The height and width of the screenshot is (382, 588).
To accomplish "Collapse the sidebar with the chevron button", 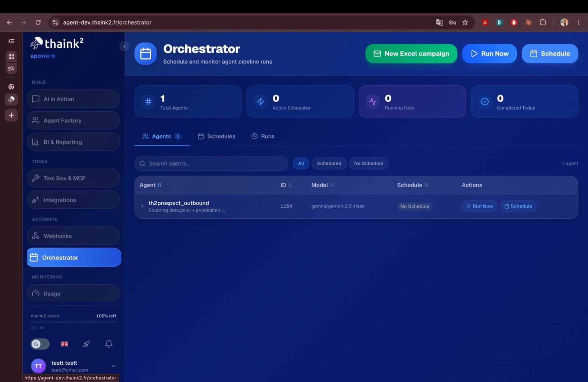I will point(124,46).
